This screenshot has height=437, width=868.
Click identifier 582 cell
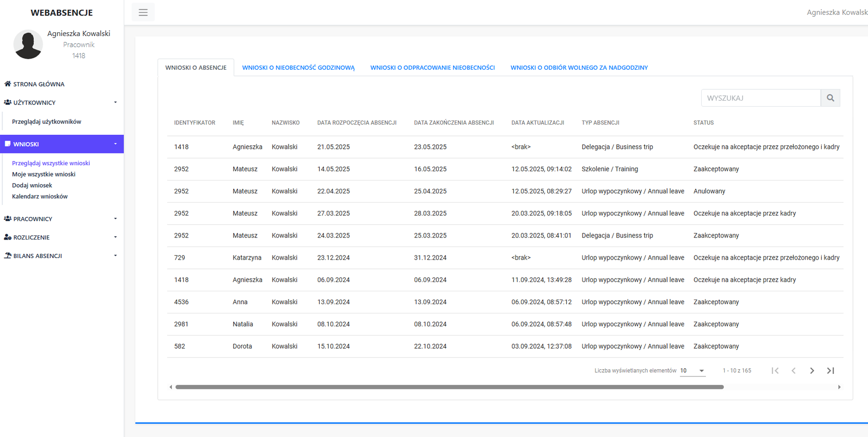tap(180, 346)
